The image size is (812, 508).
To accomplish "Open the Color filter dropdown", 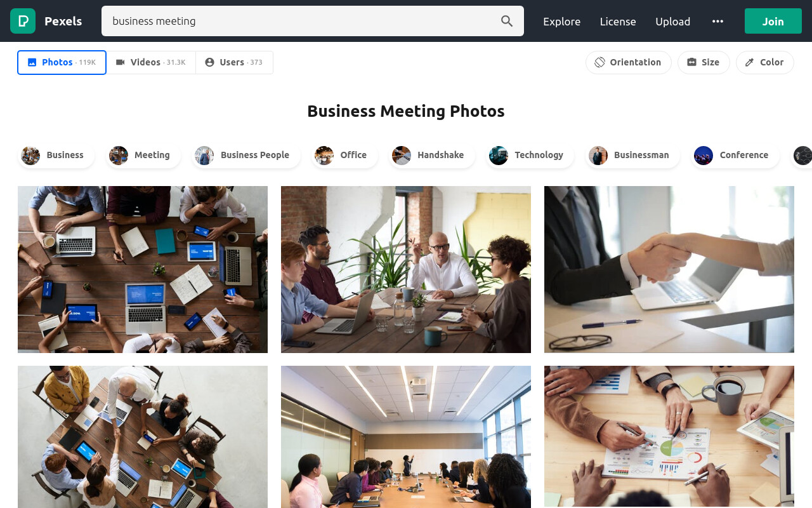I will pyautogui.click(x=764, y=62).
